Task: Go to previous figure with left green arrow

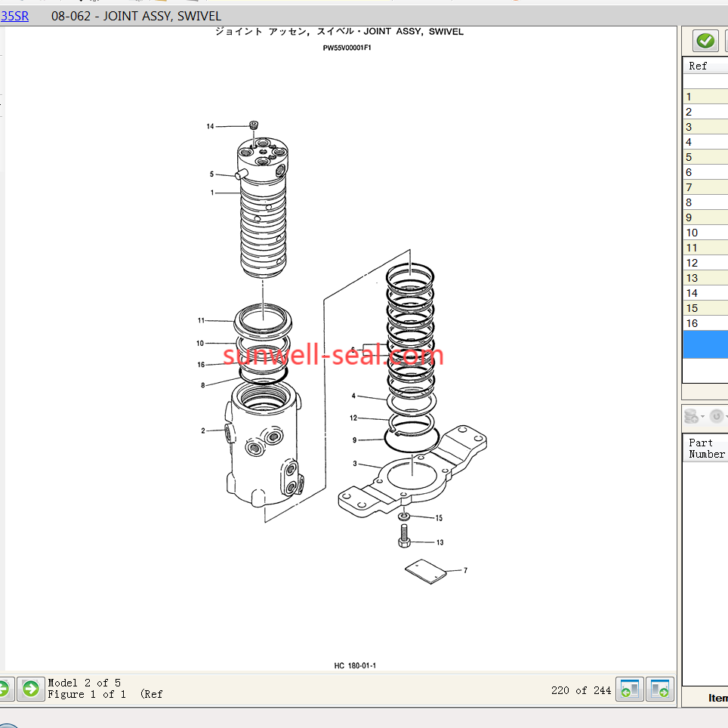Action: (x=4, y=688)
